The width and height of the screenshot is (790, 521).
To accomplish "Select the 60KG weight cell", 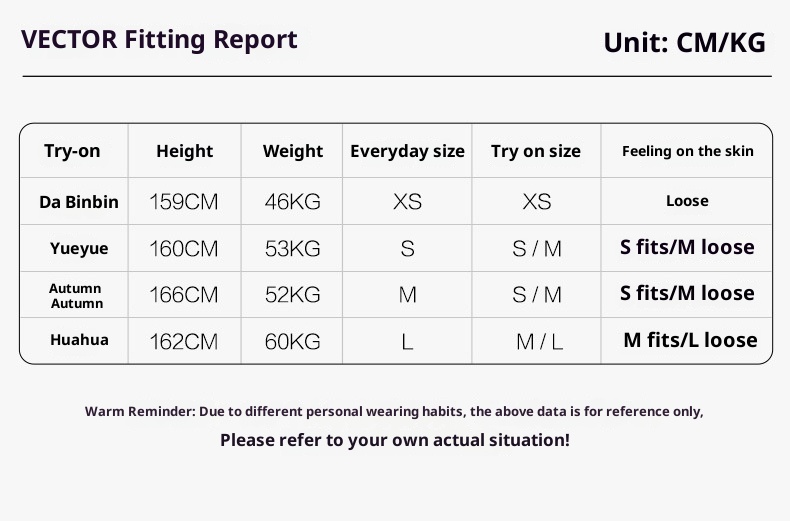I will pyautogui.click(x=292, y=341).
